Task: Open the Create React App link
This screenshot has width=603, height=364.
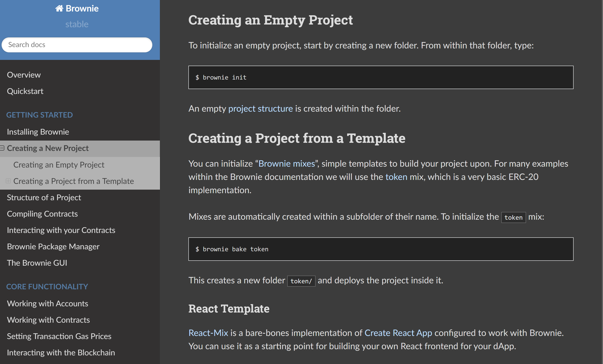Action: point(398,333)
